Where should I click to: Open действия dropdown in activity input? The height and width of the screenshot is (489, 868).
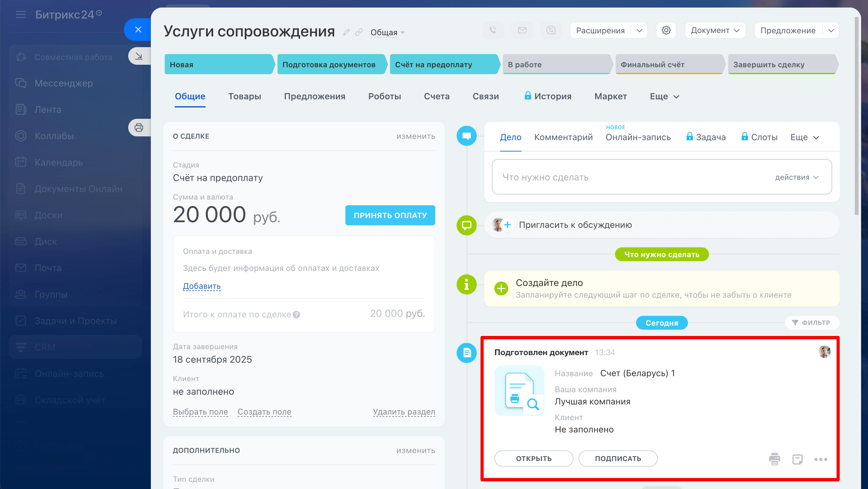[x=797, y=177]
